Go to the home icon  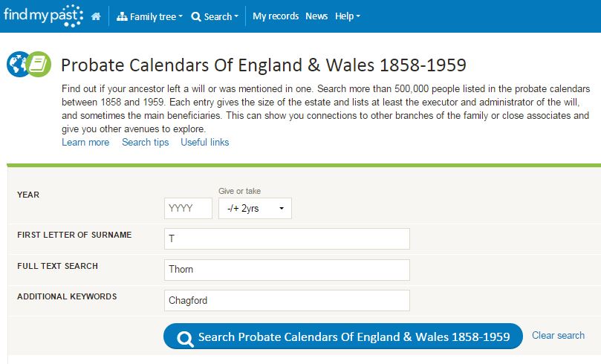(x=96, y=16)
